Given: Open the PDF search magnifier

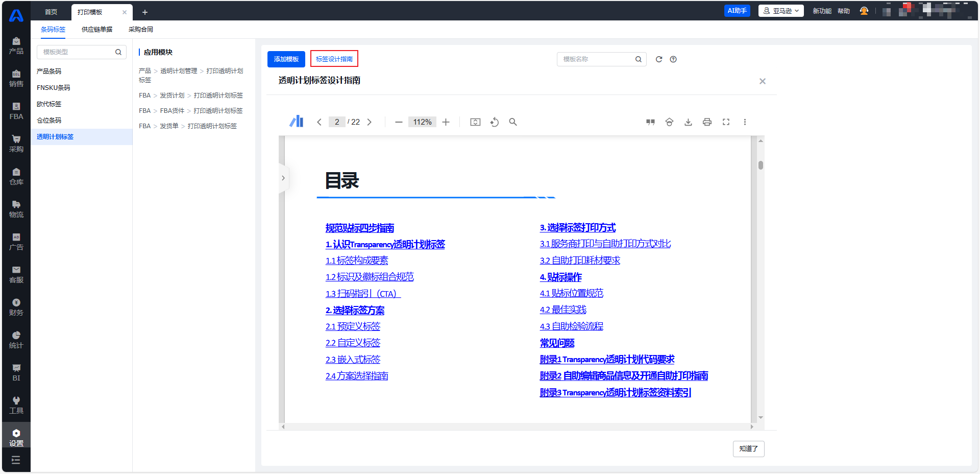Looking at the screenshot, I should point(513,122).
